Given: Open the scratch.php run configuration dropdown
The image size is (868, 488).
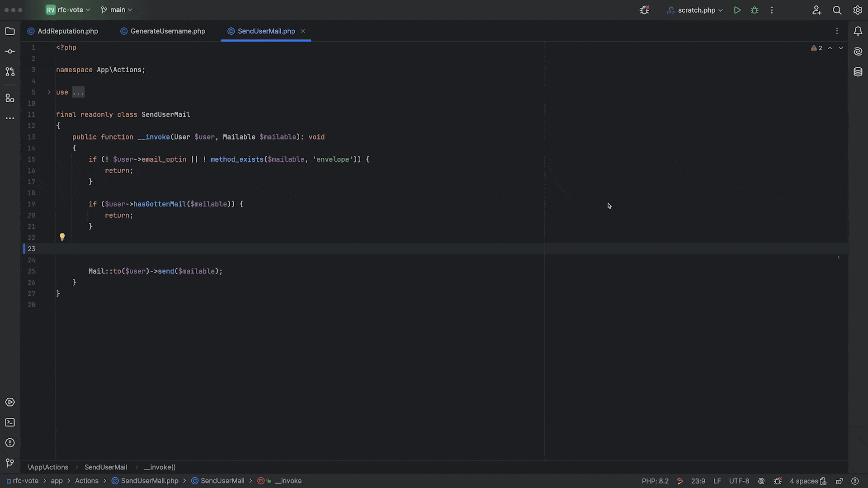Looking at the screenshot, I should coord(696,10).
